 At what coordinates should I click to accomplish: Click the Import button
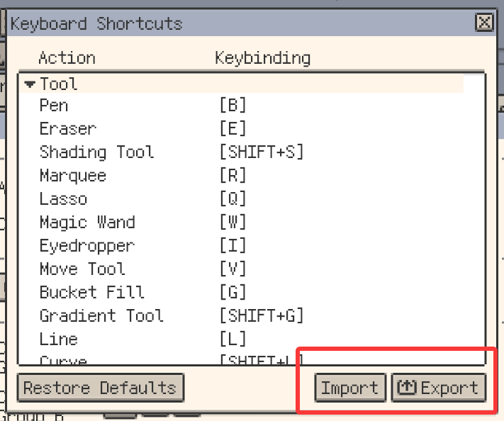349,388
